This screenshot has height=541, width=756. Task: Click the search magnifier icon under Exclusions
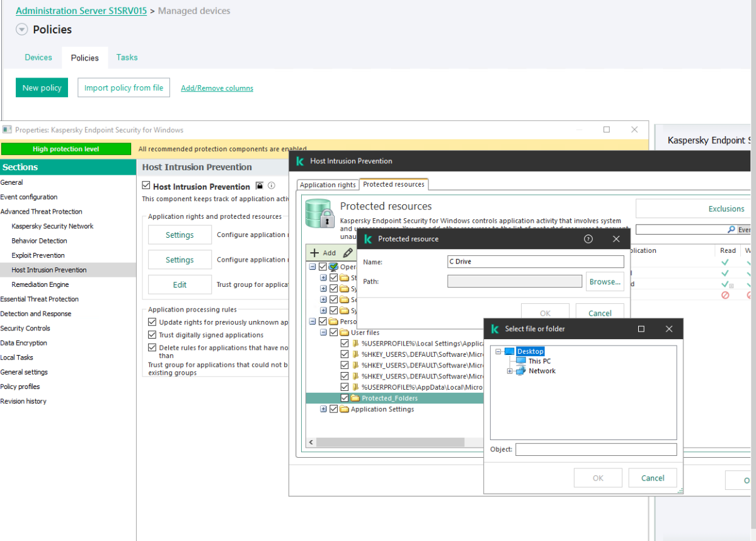(731, 230)
